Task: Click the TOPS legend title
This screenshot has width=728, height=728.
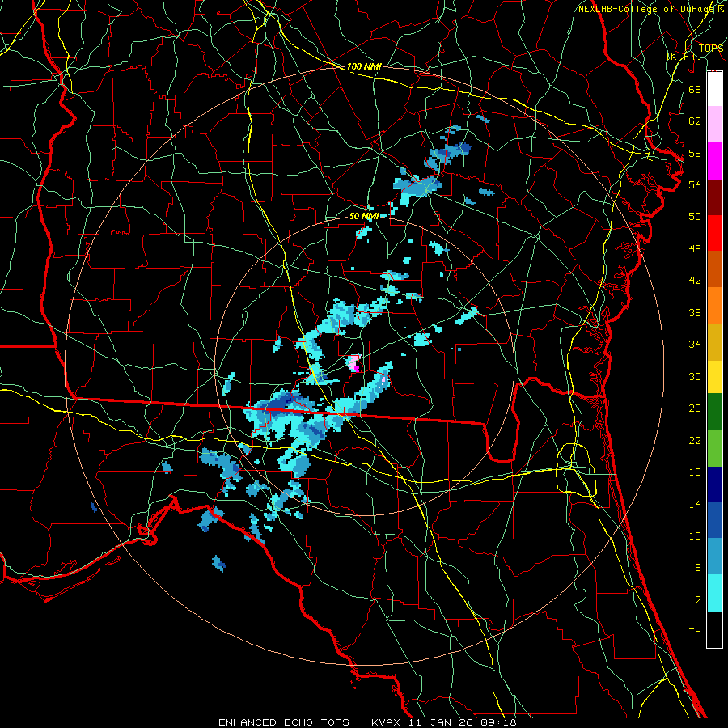Action: coord(710,49)
